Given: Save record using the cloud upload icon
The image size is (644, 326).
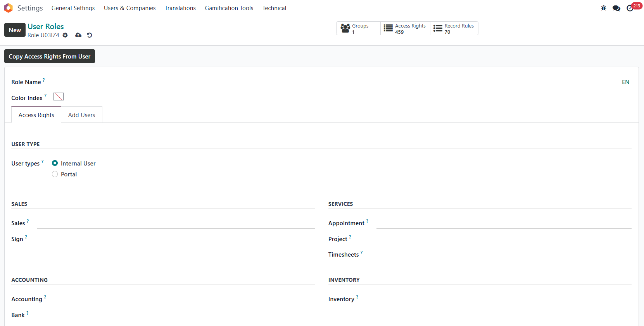Looking at the screenshot, I should (x=78, y=35).
